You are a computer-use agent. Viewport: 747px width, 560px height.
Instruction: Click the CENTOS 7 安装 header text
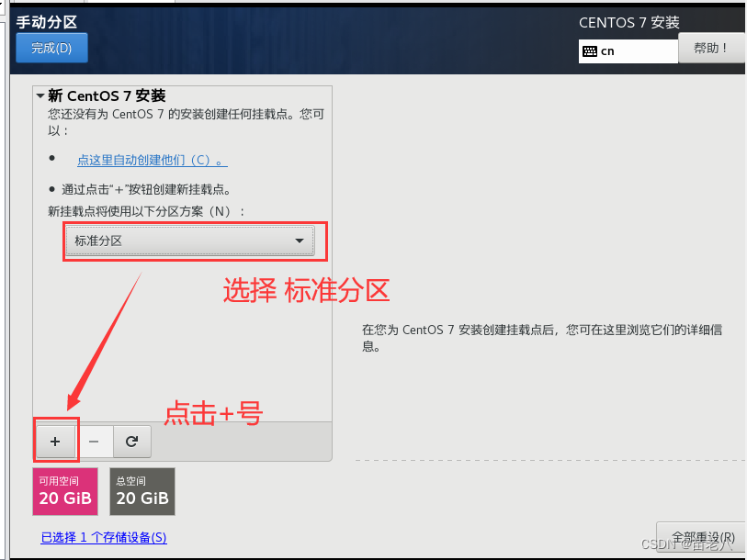point(628,22)
